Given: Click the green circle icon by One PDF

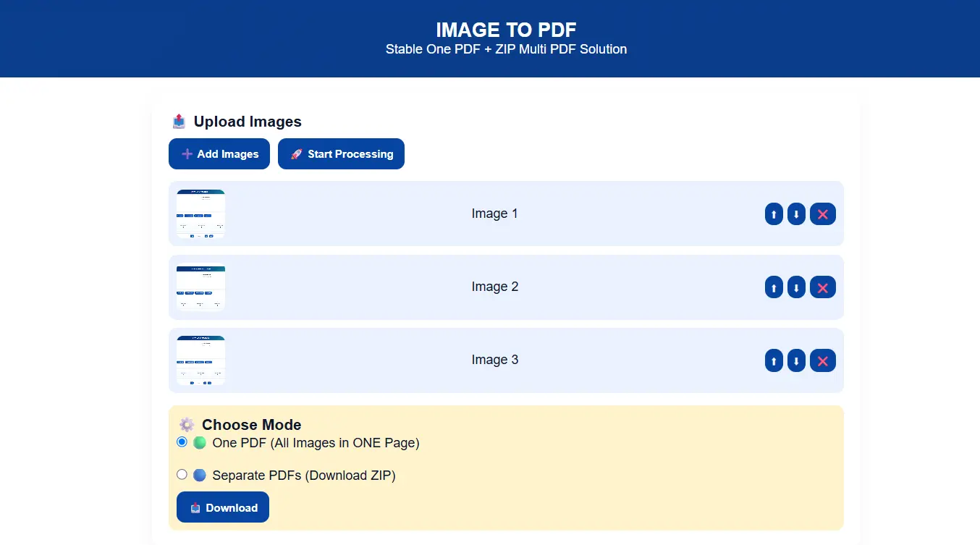Looking at the screenshot, I should pos(200,442).
